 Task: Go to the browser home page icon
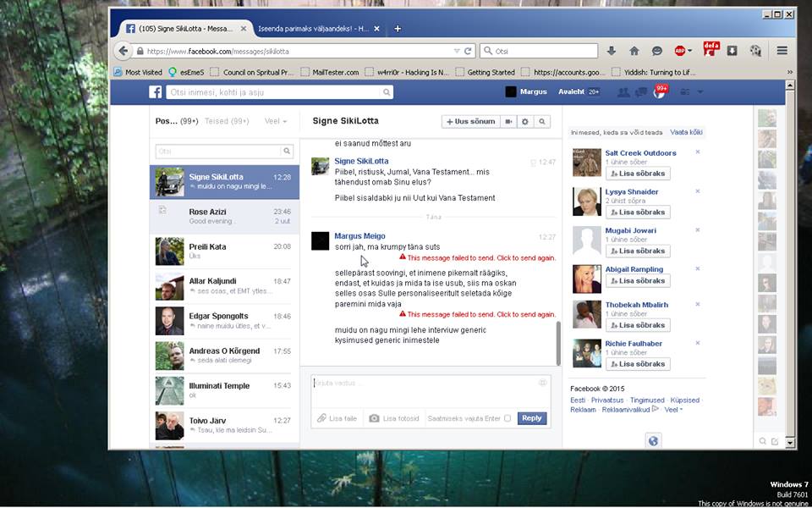click(x=634, y=51)
